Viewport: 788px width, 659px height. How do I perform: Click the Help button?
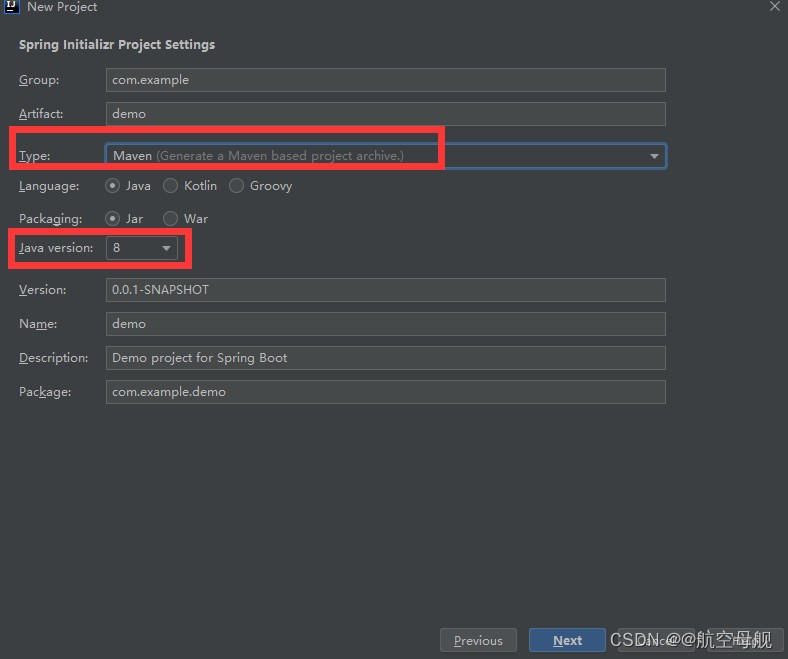click(745, 641)
